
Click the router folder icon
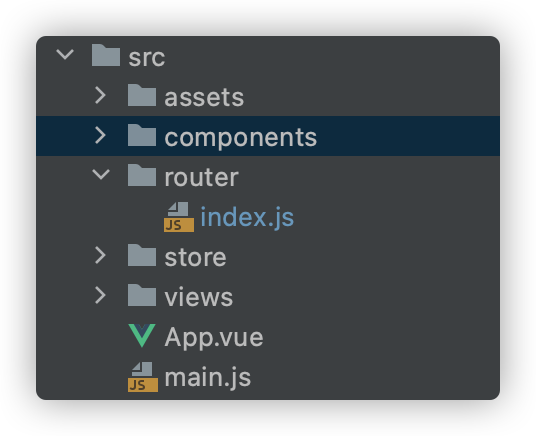click(142, 175)
